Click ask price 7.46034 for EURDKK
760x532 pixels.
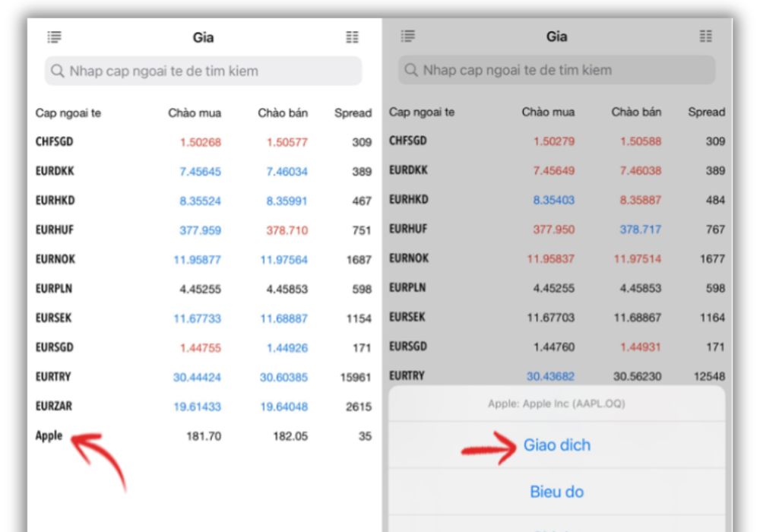coord(287,172)
